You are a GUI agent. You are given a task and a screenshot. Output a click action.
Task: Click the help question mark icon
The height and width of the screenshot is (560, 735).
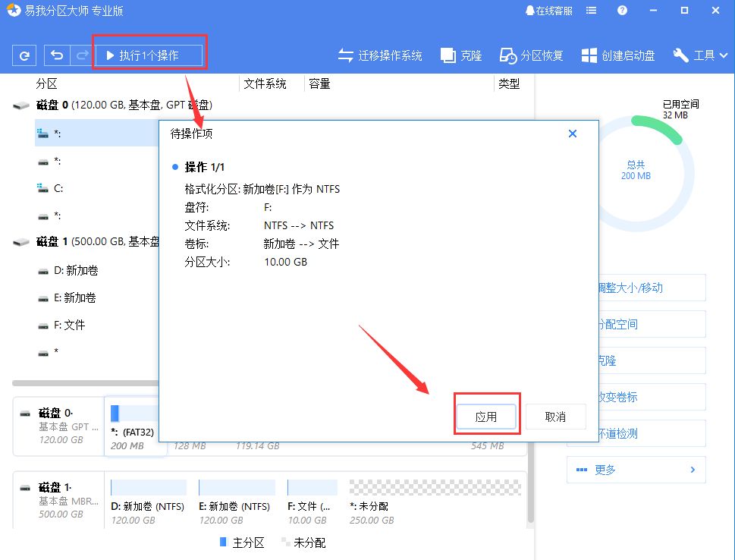(622, 11)
